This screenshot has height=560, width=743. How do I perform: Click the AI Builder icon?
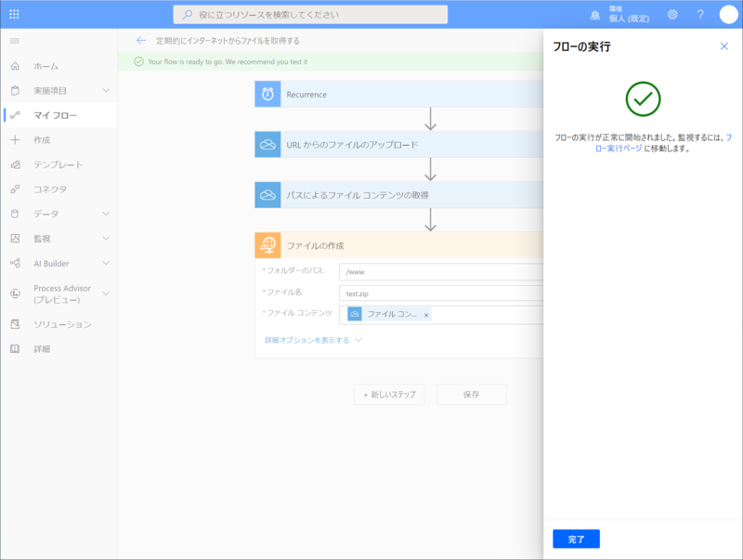15,263
